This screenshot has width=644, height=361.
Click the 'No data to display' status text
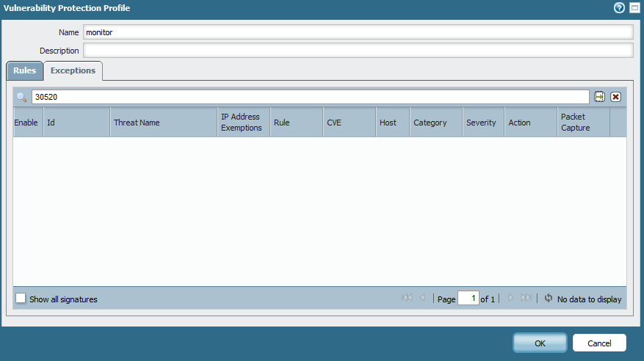(x=590, y=299)
